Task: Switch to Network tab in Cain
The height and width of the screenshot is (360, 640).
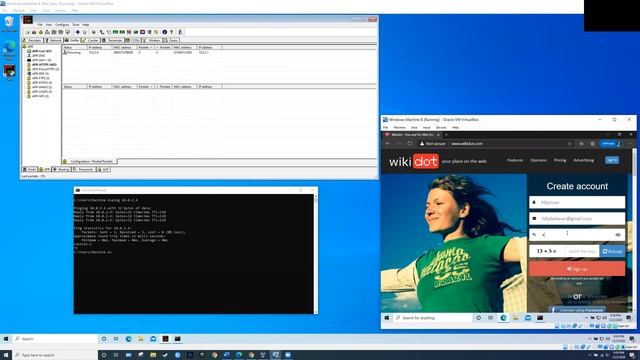Action: [53, 40]
